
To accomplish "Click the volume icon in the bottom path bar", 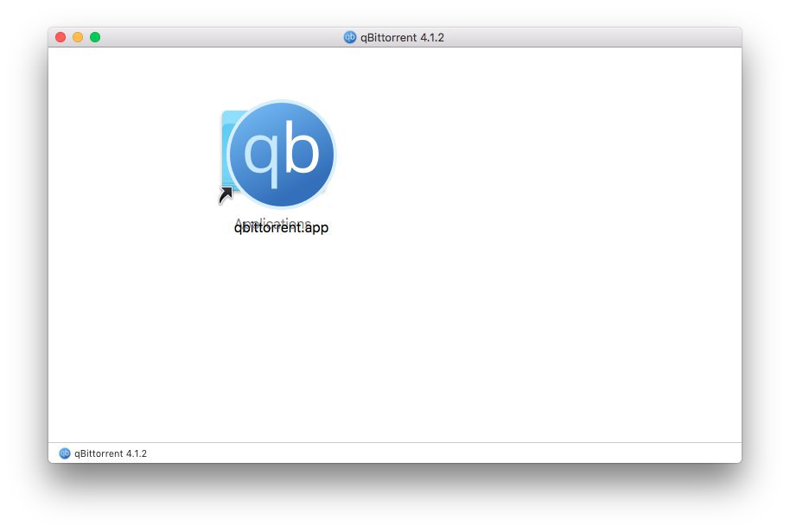I will coord(65,453).
